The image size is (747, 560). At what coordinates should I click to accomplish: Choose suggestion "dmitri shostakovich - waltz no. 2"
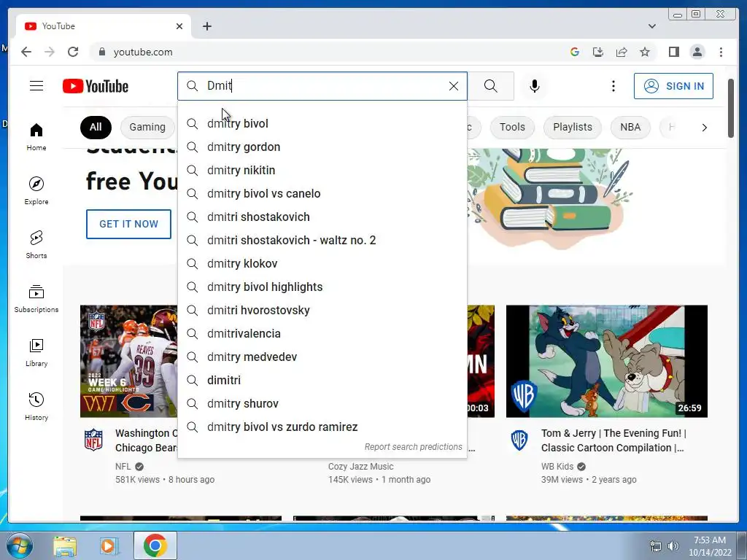point(322,240)
